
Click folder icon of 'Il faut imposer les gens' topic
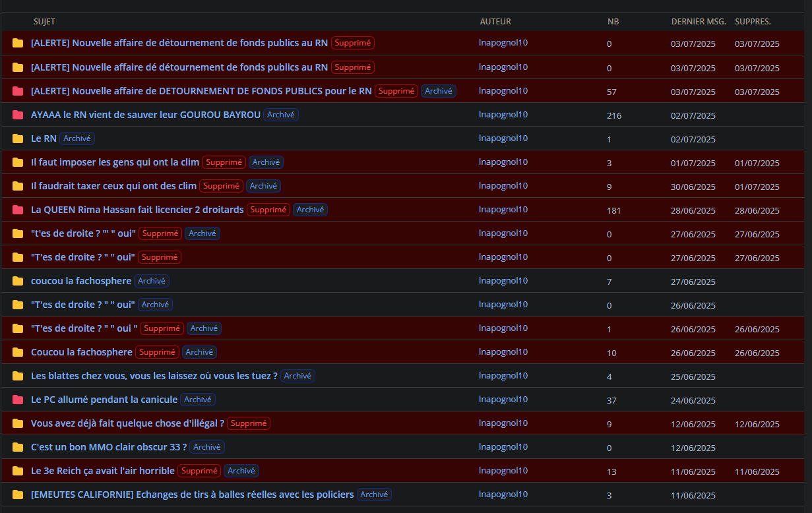(x=18, y=162)
